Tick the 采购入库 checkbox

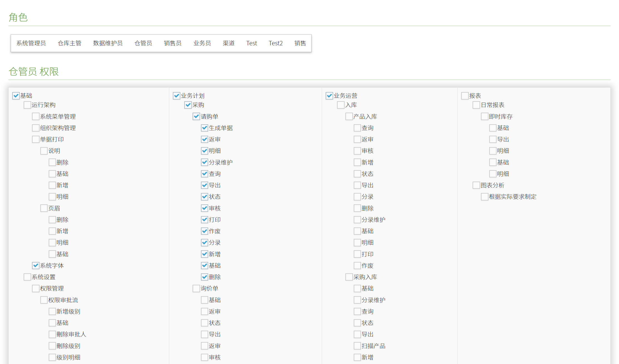click(349, 277)
